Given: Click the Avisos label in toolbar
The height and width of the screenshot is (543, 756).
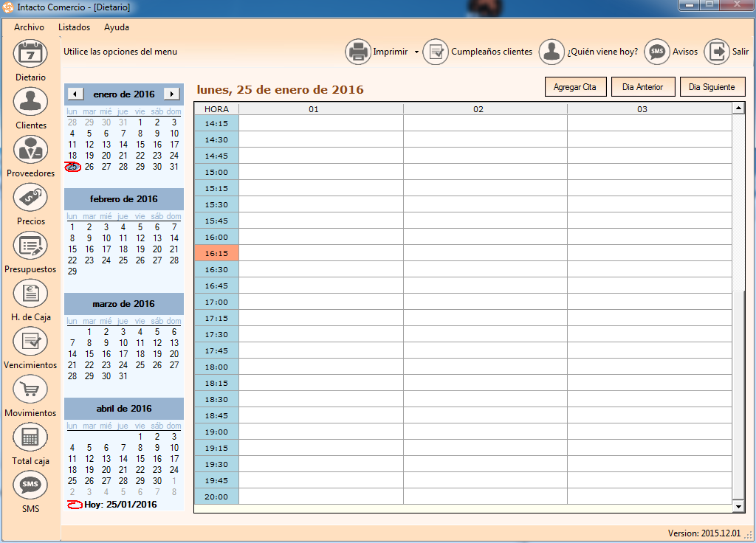Looking at the screenshot, I should [685, 52].
